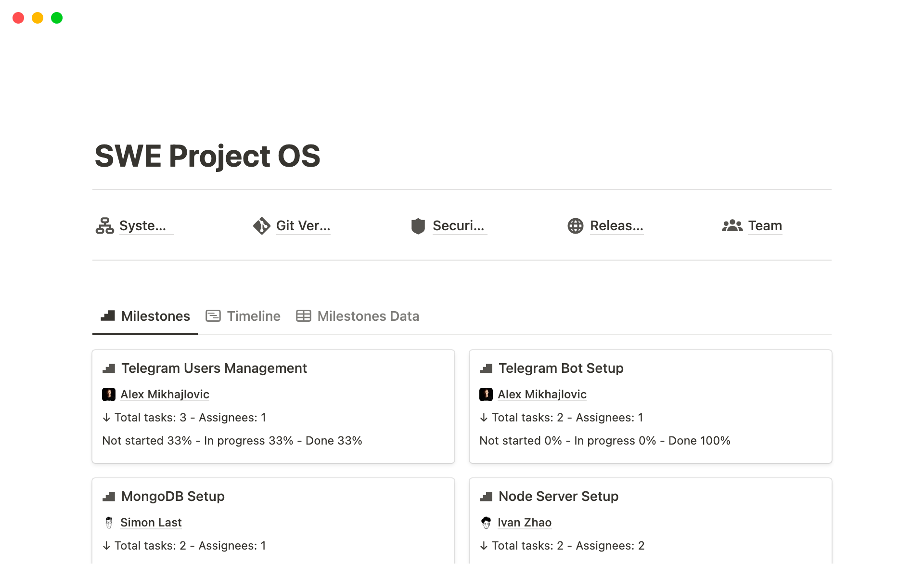
Task: Click the Simon Last avatar icon
Action: [109, 523]
